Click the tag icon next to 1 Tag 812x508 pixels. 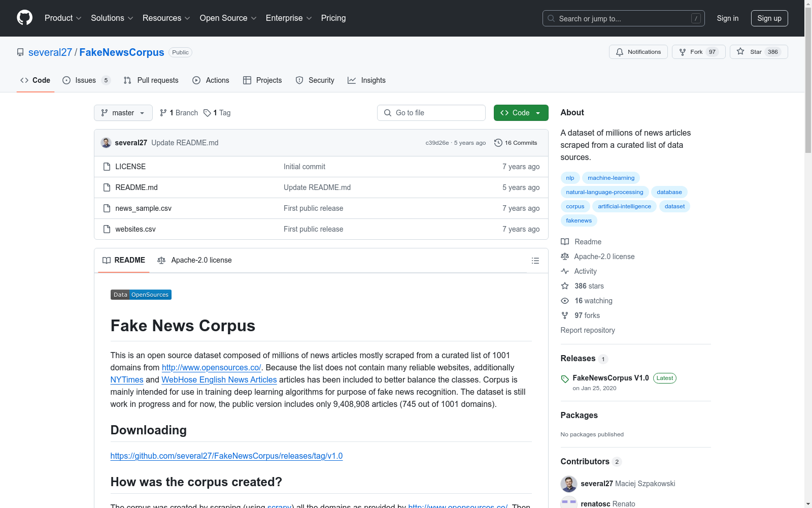[x=207, y=113]
